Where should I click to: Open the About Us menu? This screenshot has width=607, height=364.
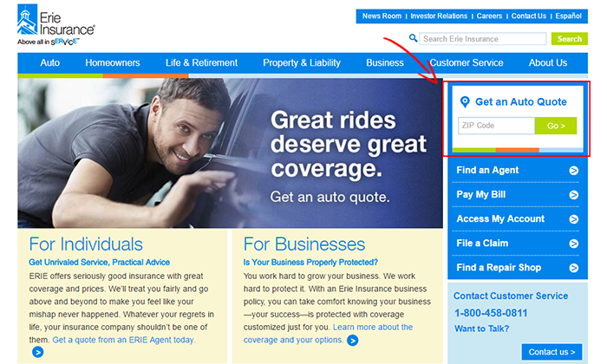pos(548,62)
